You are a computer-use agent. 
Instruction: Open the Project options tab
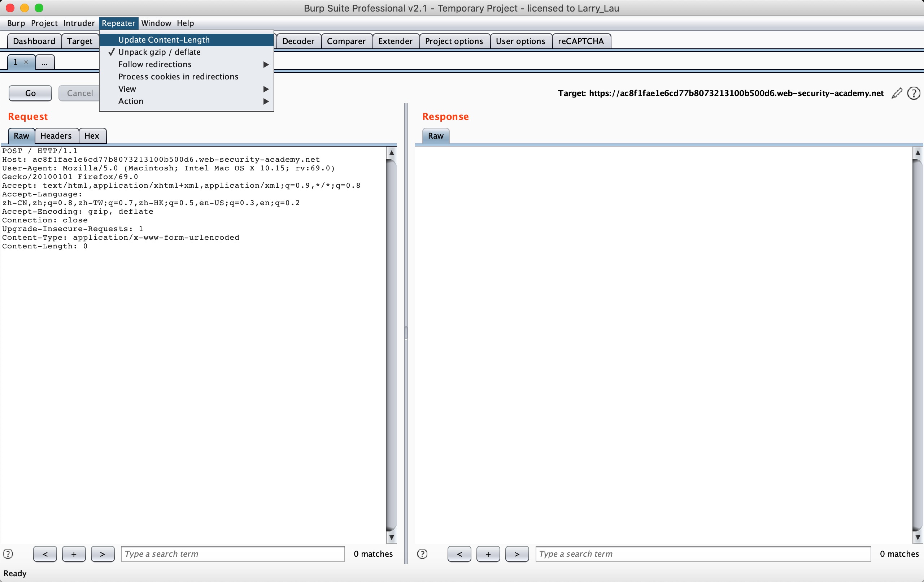[x=454, y=41]
